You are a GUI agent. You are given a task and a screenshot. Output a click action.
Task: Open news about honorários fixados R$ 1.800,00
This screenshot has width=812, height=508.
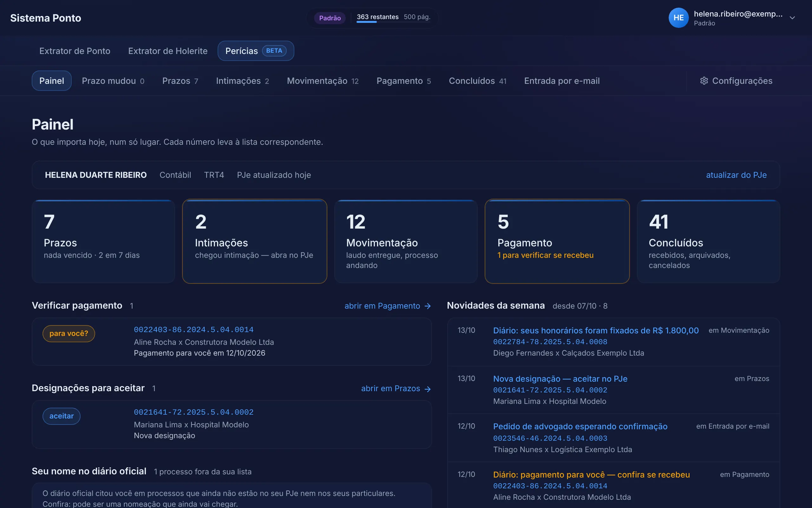[596, 330]
